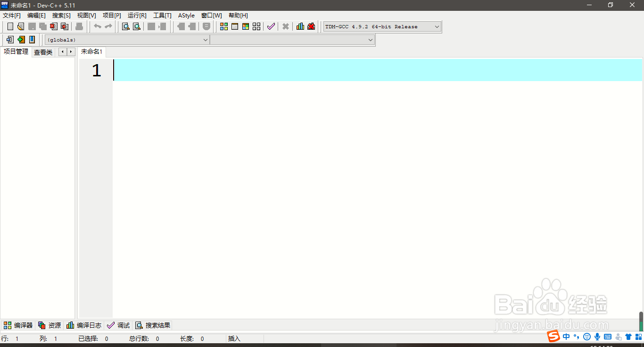Open the empty function list dropdown

point(292,40)
